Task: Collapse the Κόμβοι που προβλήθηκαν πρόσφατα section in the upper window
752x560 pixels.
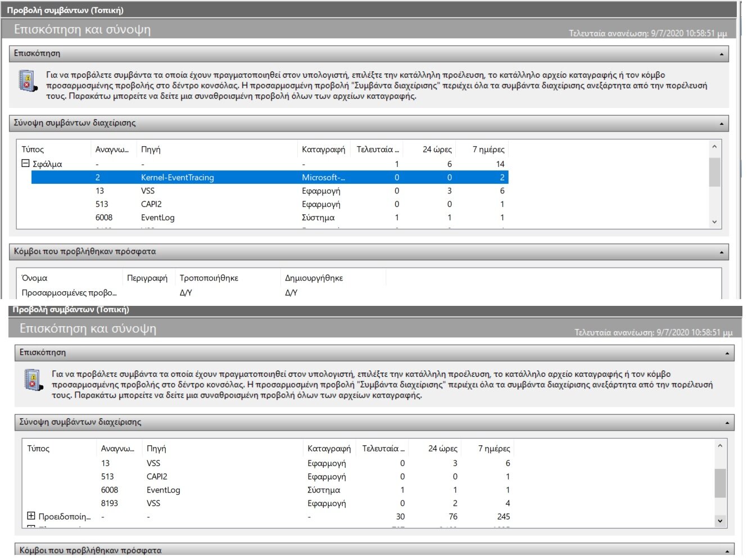Action: coord(722,252)
